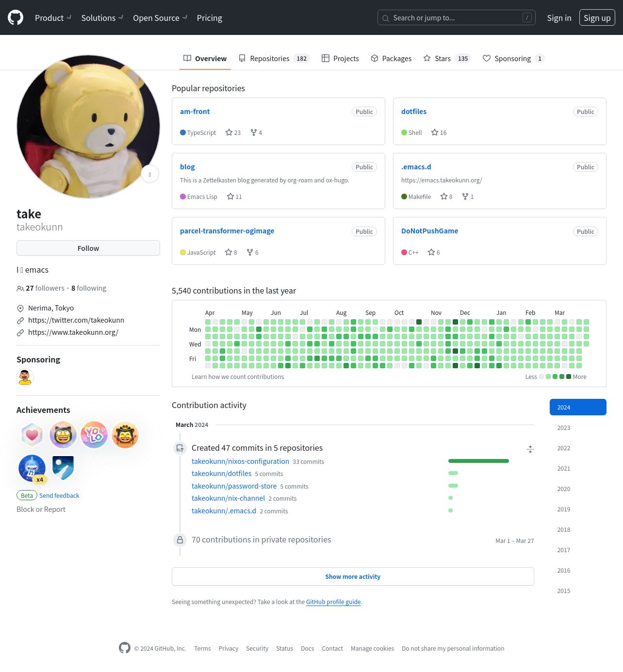Click Block or Report
The image size is (623, 672).
[41, 509]
